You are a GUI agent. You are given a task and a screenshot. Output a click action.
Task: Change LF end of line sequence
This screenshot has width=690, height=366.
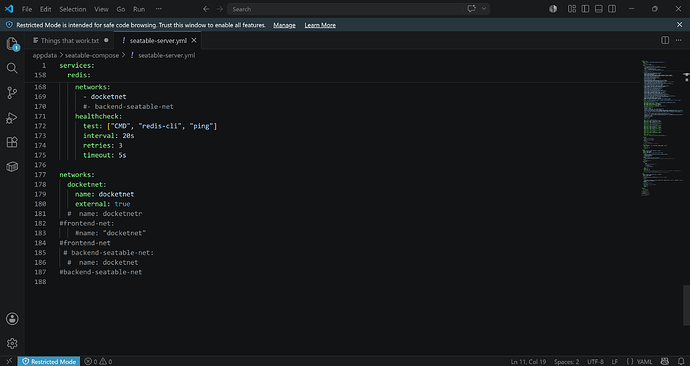(615, 361)
